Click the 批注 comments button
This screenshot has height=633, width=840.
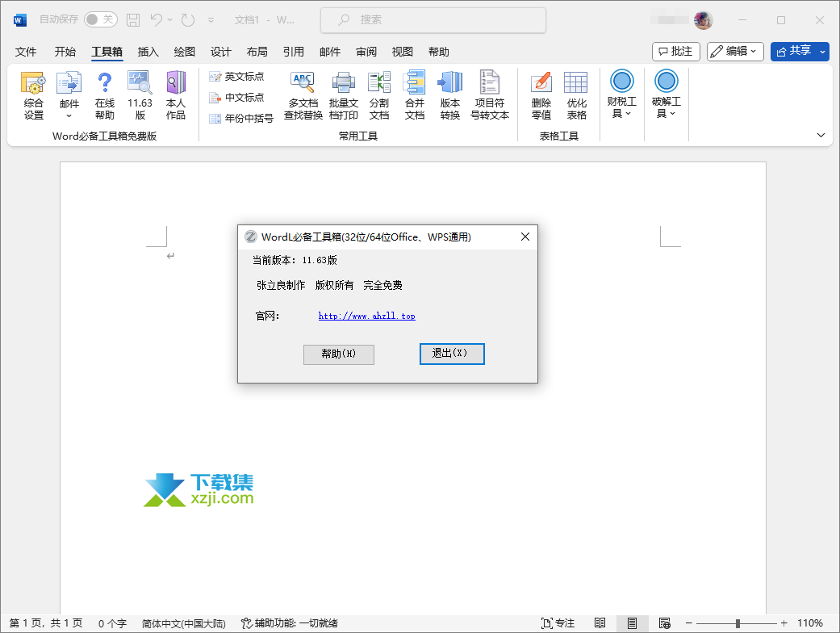676,52
